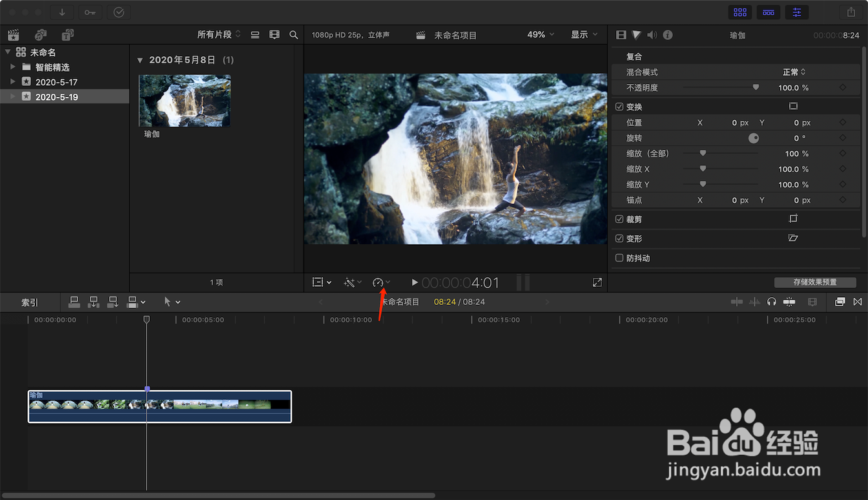Click the transform onscreen control icon
The image size is (868, 500).
point(794,106)
